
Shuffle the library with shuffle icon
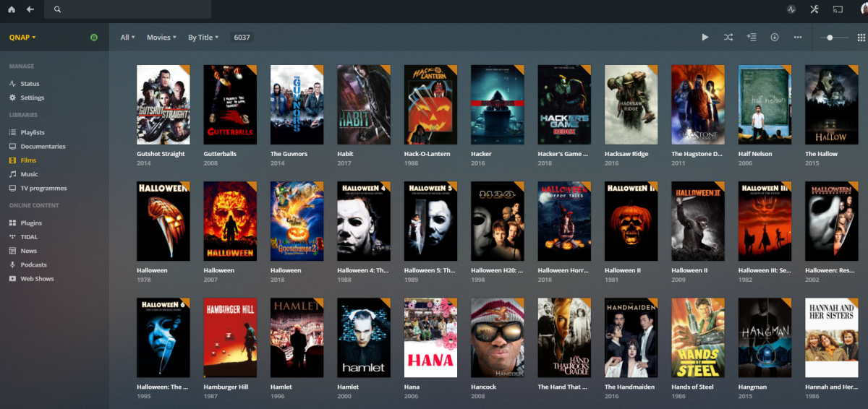click(728, 37)
